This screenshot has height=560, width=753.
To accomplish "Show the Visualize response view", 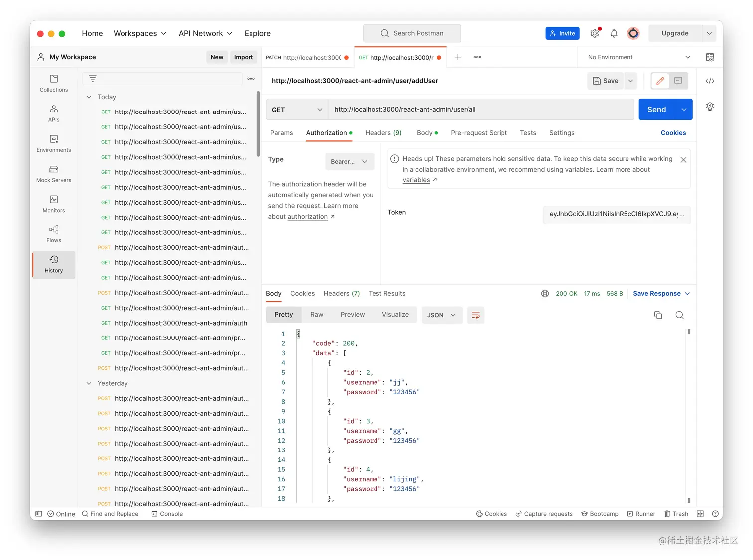I will click(395, 315).
